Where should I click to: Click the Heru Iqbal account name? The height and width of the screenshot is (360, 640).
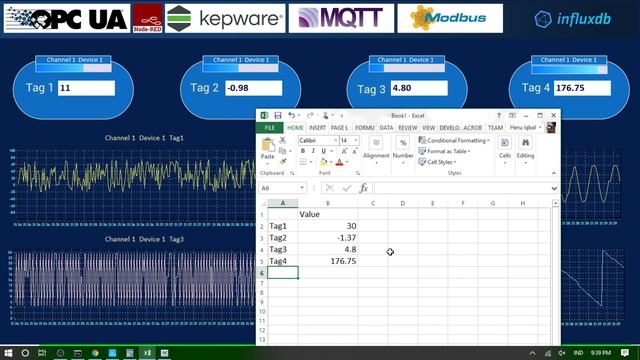click(x=522, y=128)
